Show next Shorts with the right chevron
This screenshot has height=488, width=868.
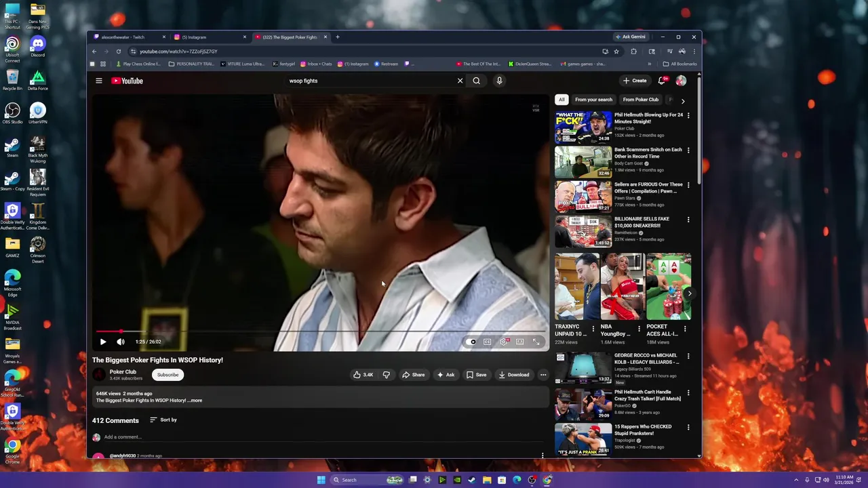click(x=690, y=293)
